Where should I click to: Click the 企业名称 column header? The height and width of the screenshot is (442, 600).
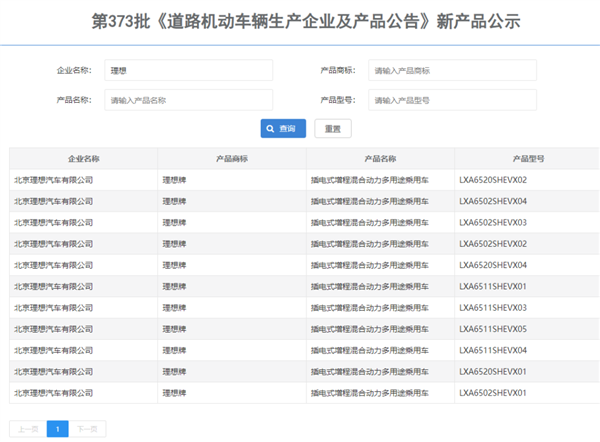pos(84,159)
